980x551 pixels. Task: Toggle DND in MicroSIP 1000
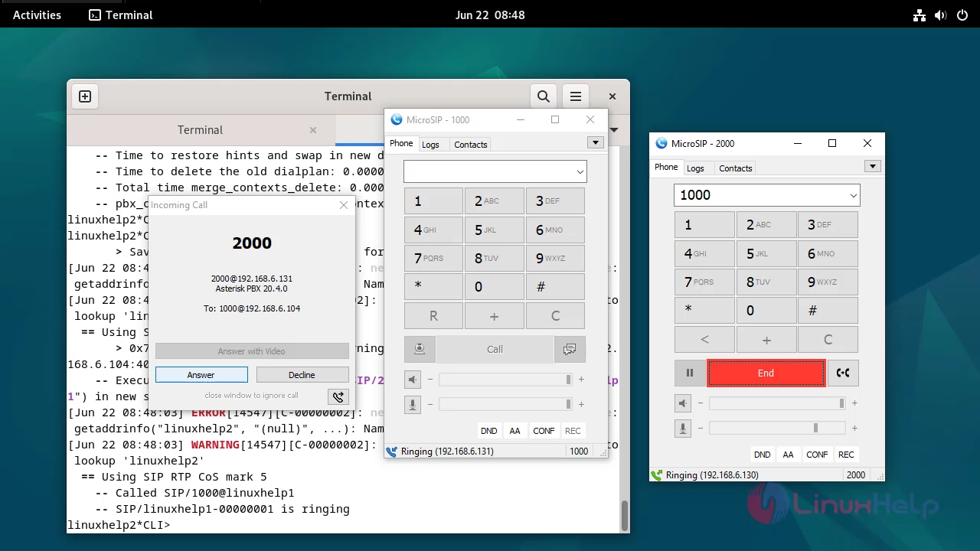point(489,431)
